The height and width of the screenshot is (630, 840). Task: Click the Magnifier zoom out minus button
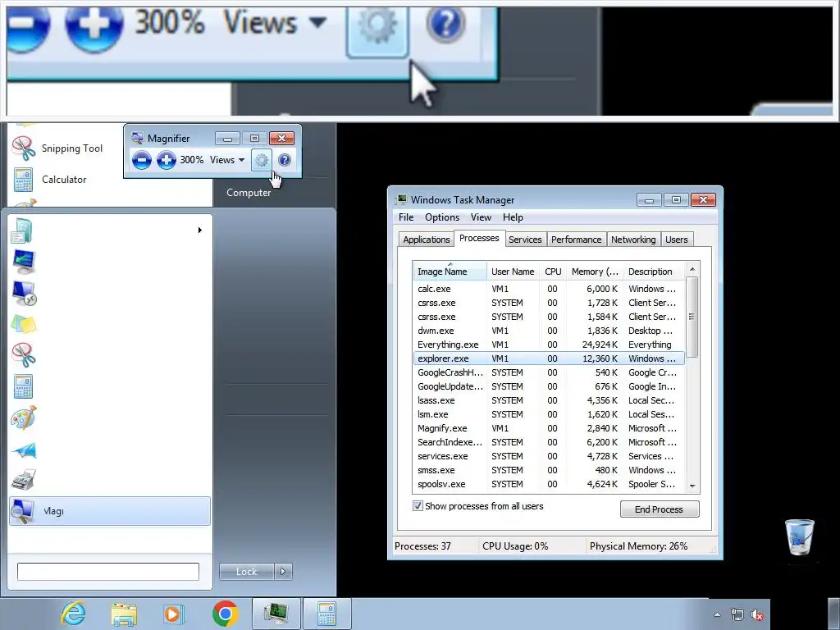141,160
